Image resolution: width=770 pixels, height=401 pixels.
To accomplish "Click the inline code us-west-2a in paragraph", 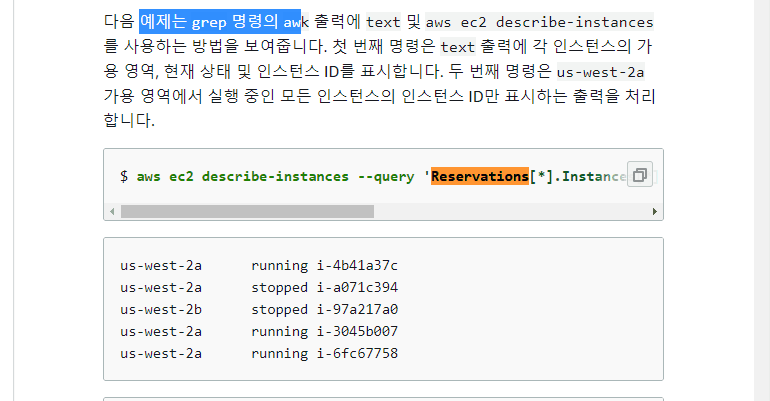I will pyautogui.click(x=600, y=72).
